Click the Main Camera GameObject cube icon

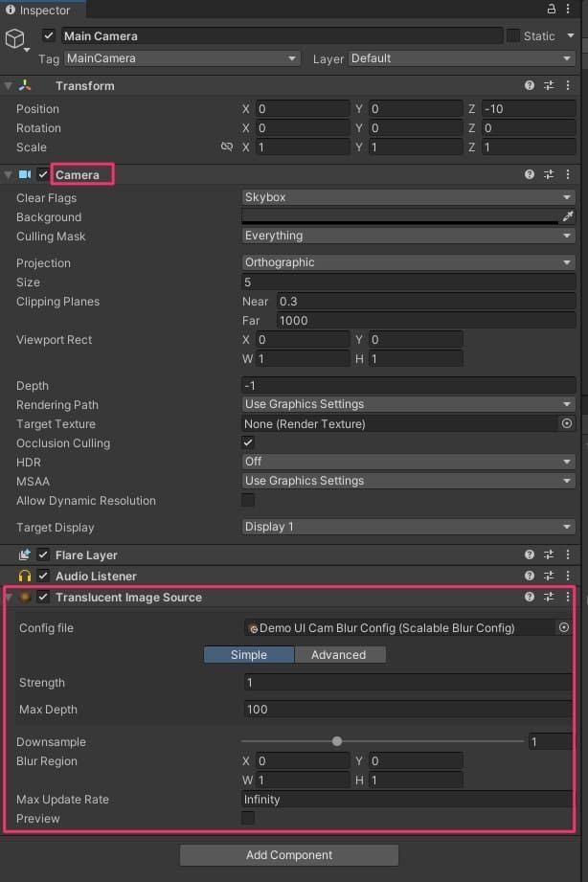[x=15, y=39]
